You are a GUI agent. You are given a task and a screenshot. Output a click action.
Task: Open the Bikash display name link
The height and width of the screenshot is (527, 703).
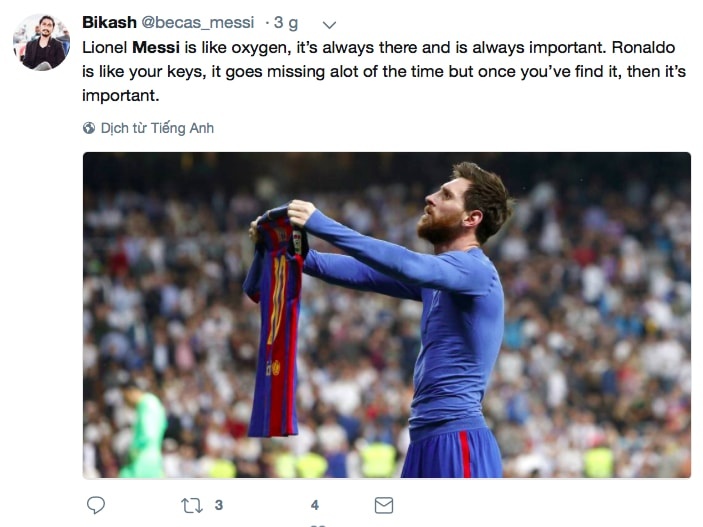pos(109,23)
